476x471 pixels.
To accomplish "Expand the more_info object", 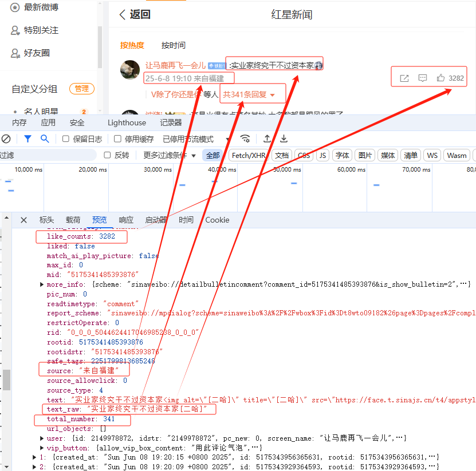I will [42, 284].
